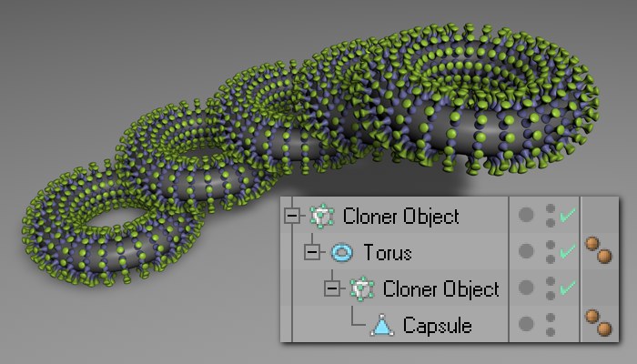This screenshot has width=637, height=364.
Task: Toggle Torus editor visibility dots
Action: (x=551, y=252)
